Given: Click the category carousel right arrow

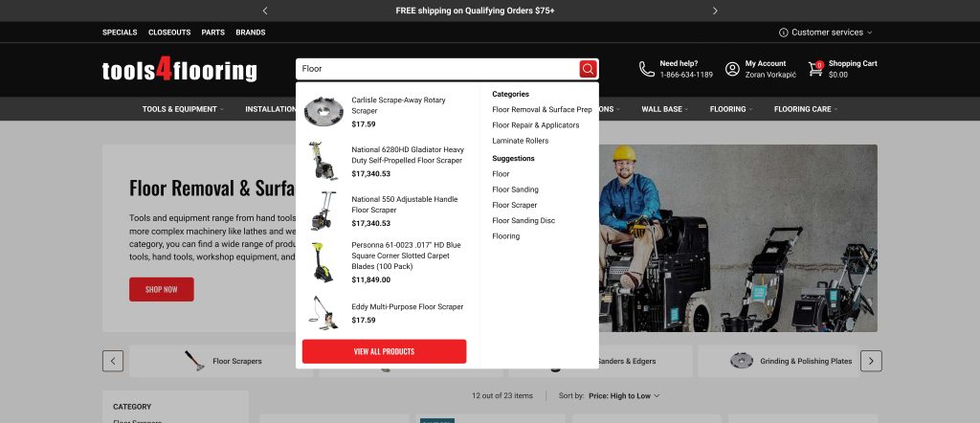Looking at the screenshot, I should coord(871,361).
